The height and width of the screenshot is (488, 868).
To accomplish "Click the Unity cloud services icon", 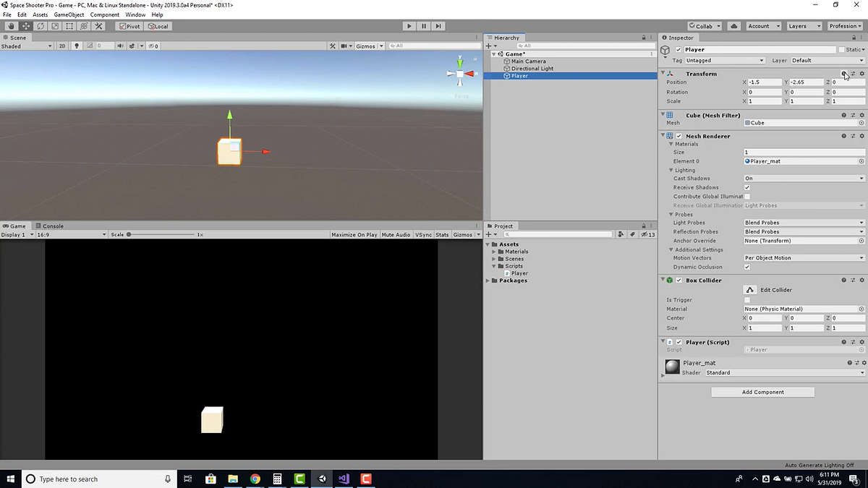I will pyautogui.click(x=733, y=26).
